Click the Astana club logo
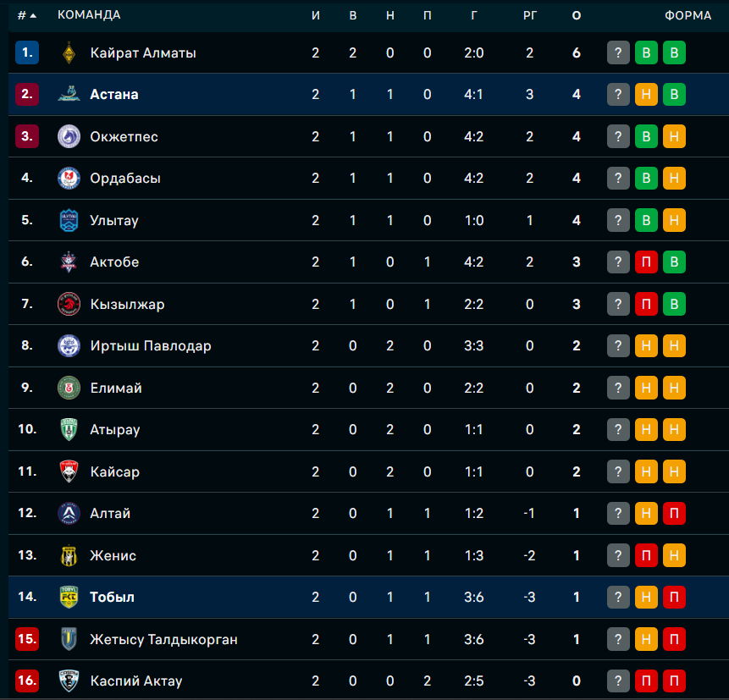 (69, 94)
